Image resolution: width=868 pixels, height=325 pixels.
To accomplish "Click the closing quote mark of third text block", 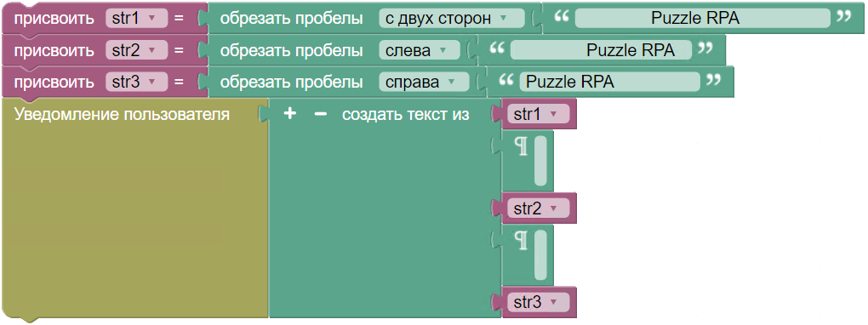I will (x=714, y=80).
